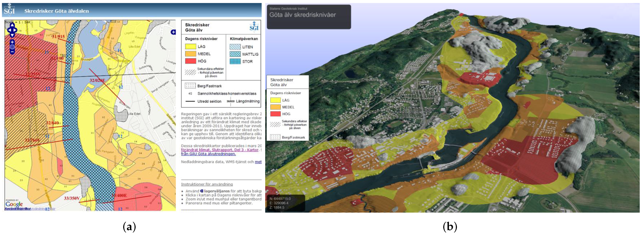Click the Google logo on map
The image size is (644, 236).
point(14,204)
